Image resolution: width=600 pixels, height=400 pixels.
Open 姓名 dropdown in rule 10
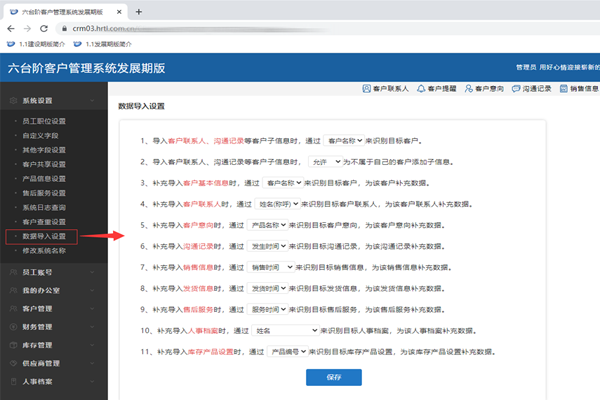point(285,330)
